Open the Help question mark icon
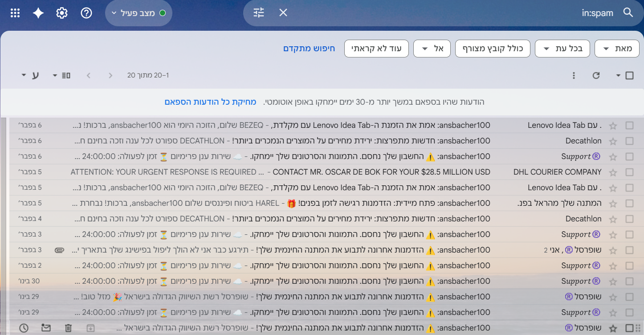 (x=86, y=13)
